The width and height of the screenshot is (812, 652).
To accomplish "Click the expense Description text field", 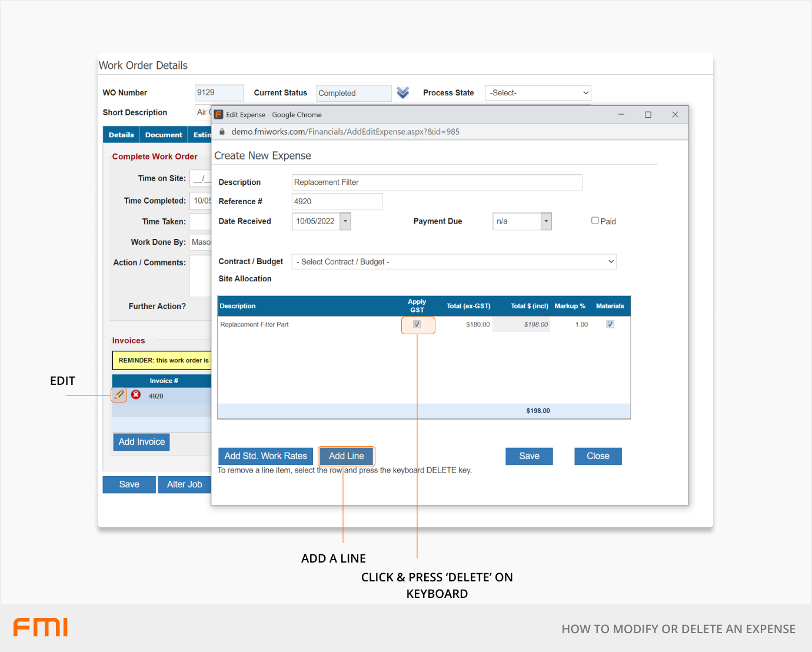I will click(x=437, y=182).
